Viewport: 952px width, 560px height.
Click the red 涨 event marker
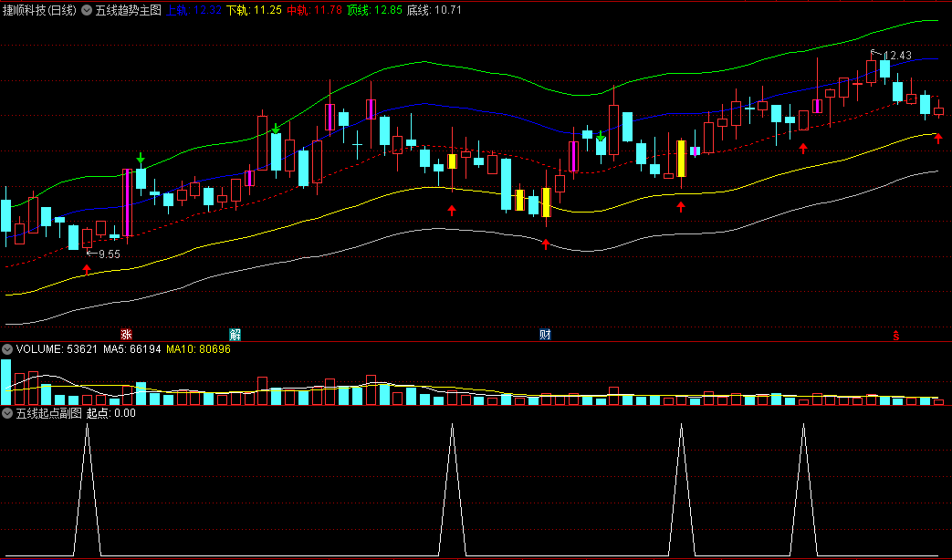(126, 335)
